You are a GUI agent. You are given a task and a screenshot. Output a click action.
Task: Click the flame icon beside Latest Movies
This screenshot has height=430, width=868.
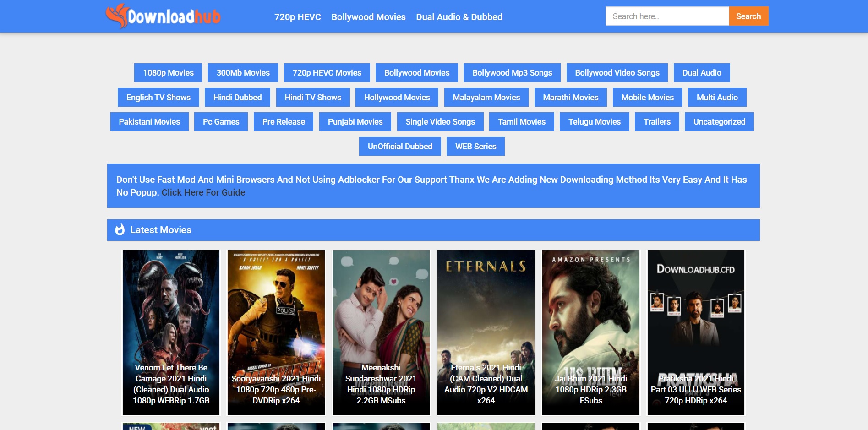pos(120,229)
